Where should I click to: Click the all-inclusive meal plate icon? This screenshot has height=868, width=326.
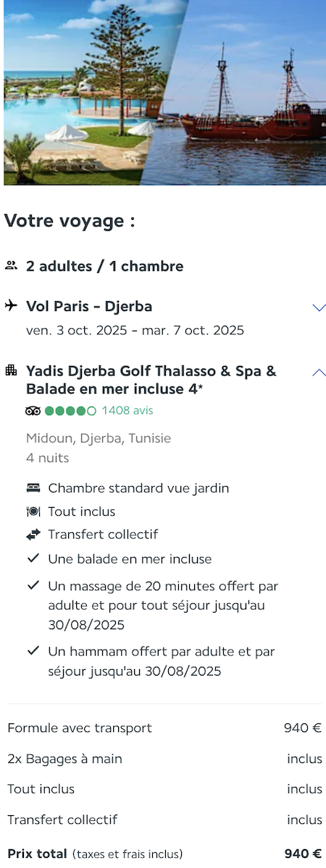[33, 511]
